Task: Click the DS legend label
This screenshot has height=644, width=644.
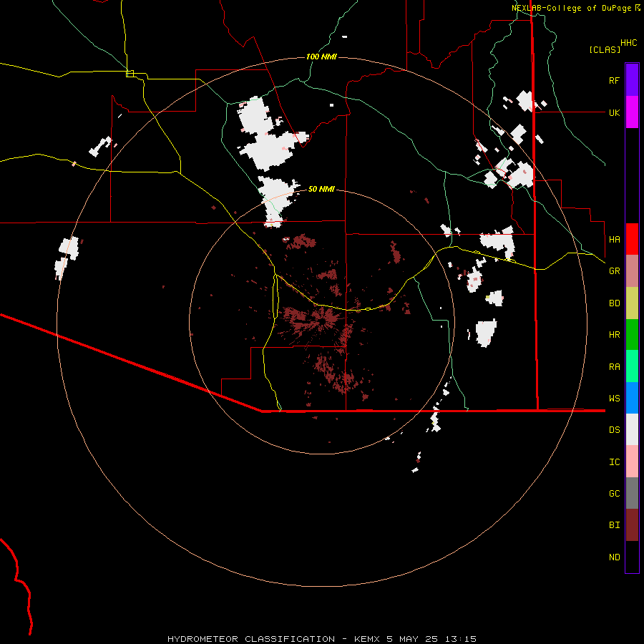Action: (x=614, y=430)
